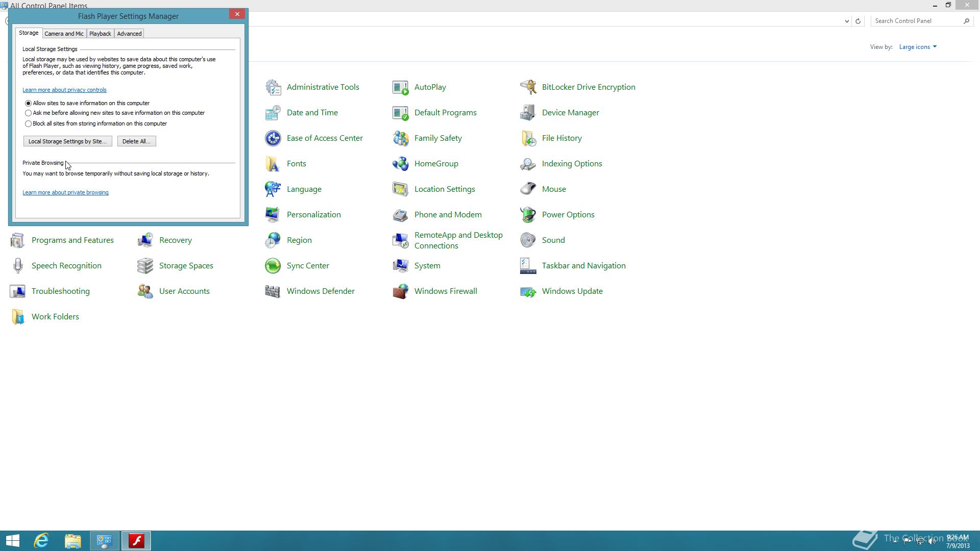The image size is (980, 551).
Task: Open File Explorer from the taskbar
Action: 73,541
